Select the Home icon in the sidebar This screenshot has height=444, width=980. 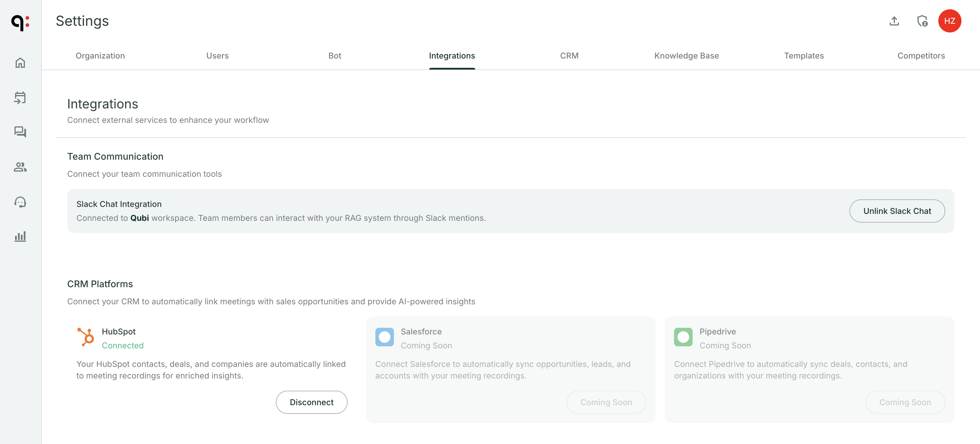[x=20, y=62]
